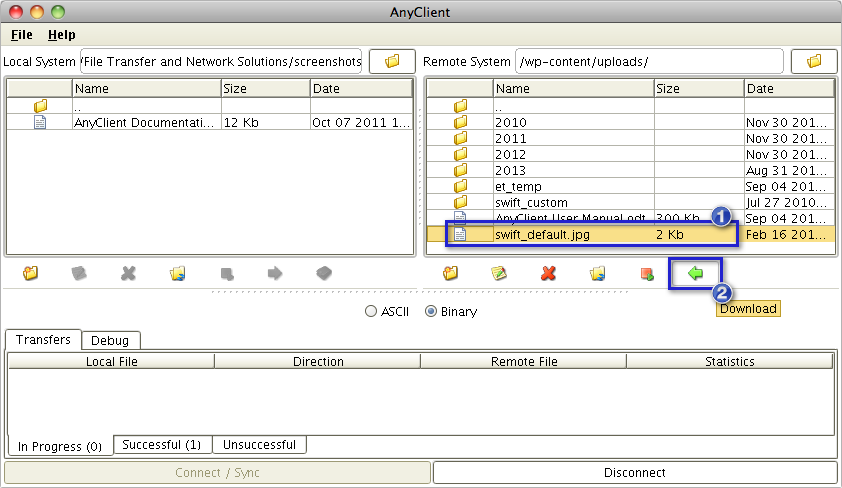Click the green Download arrow icon

(x=695, y=273)
